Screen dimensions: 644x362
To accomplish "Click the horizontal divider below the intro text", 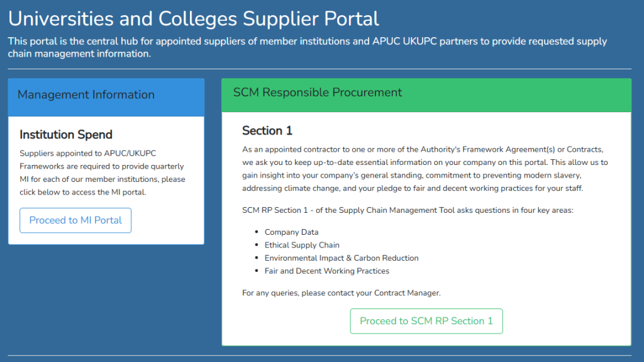I will tap(319, 69).
